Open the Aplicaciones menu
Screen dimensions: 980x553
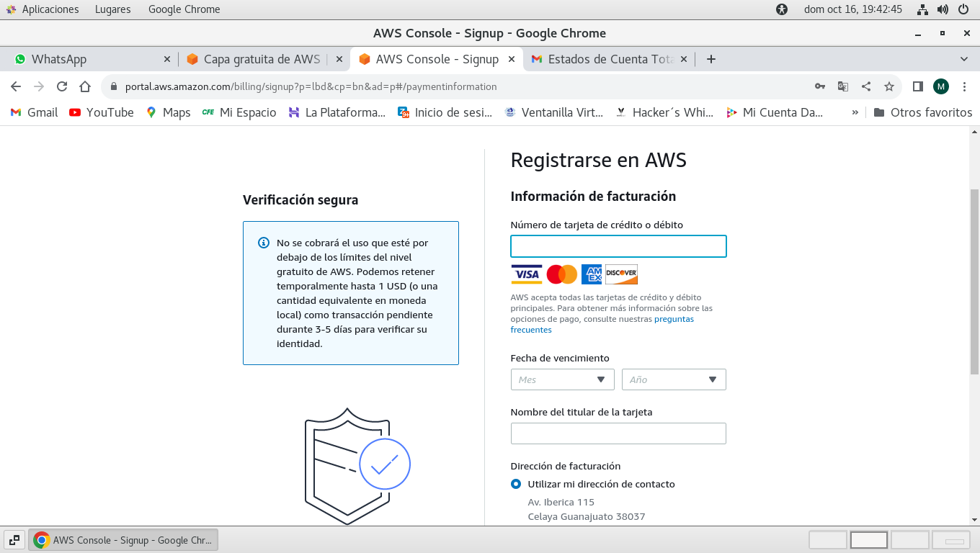pos(42,9)
